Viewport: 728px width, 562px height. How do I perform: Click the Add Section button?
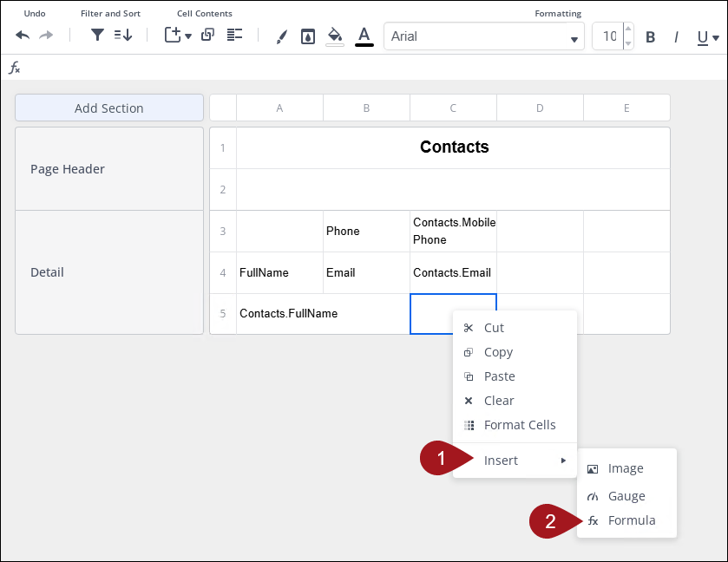[x=109, y=108]
